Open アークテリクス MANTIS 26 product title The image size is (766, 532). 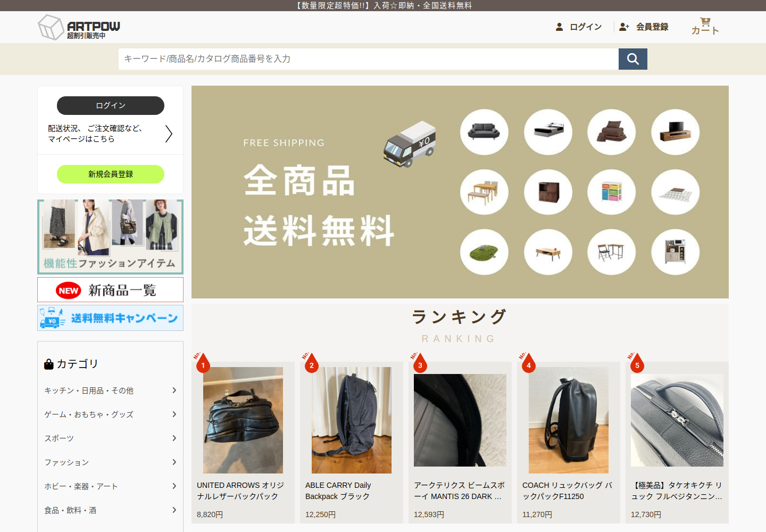coord(460,491)
